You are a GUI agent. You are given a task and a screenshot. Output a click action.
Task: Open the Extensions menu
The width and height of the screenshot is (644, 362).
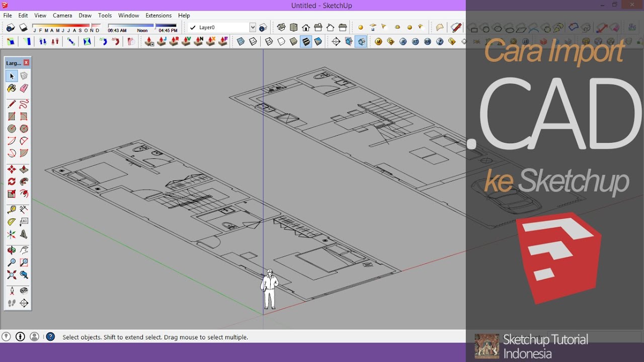tap(158, 16)
